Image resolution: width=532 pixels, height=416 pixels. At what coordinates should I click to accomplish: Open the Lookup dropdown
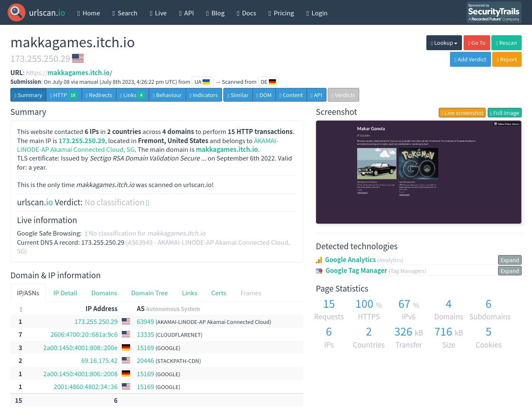pos(444,43)
